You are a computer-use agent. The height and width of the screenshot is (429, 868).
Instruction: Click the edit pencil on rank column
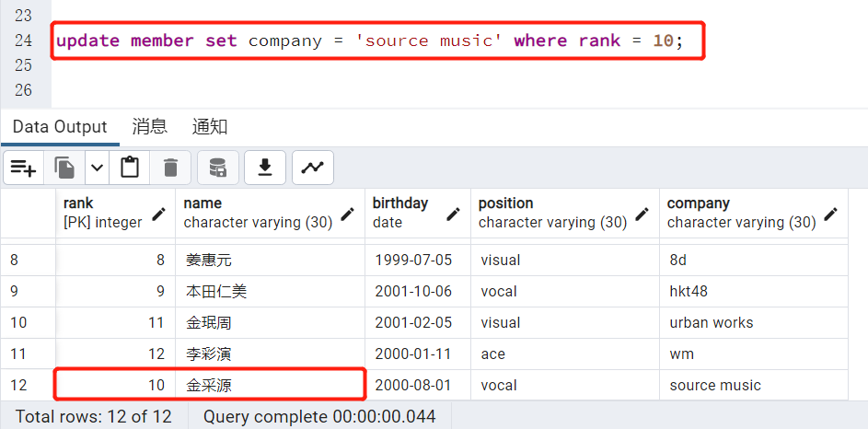[159, 214]
